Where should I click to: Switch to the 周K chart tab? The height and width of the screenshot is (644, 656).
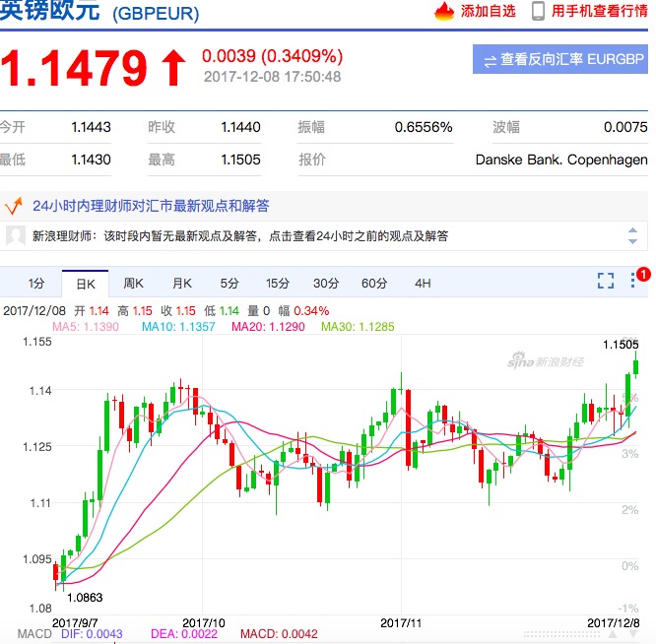133,284
